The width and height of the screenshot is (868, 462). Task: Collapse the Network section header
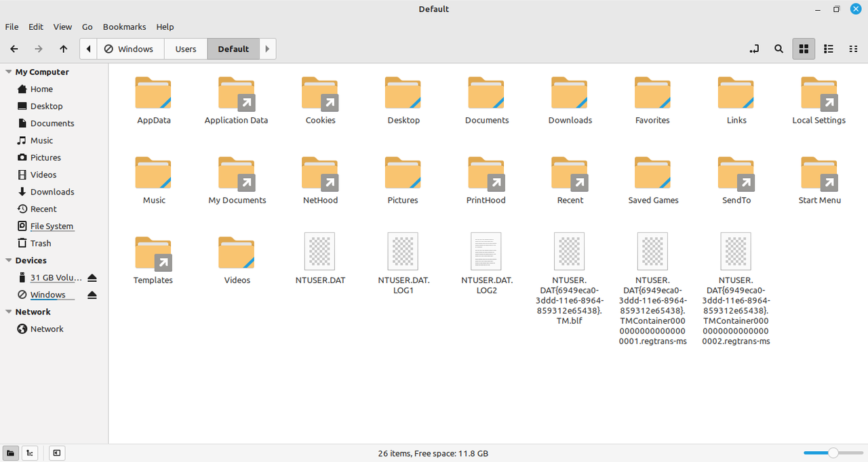[9, 312]
